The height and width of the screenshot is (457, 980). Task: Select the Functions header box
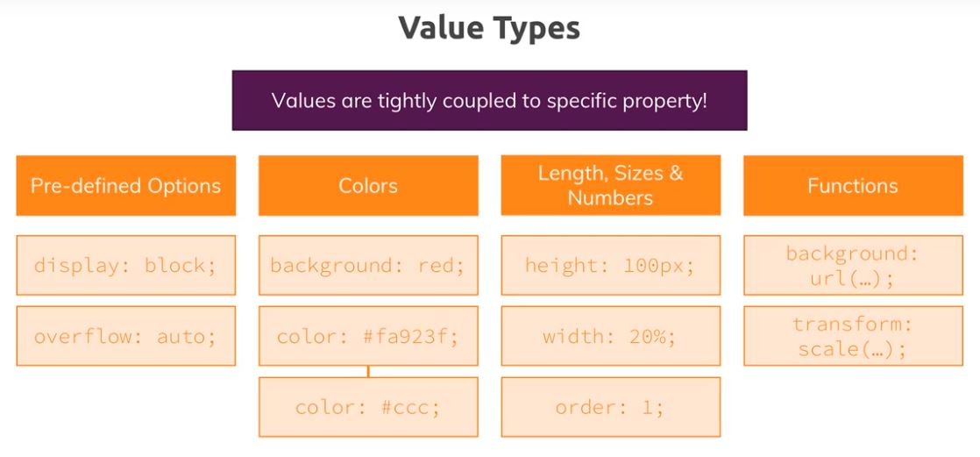point(853,186)
